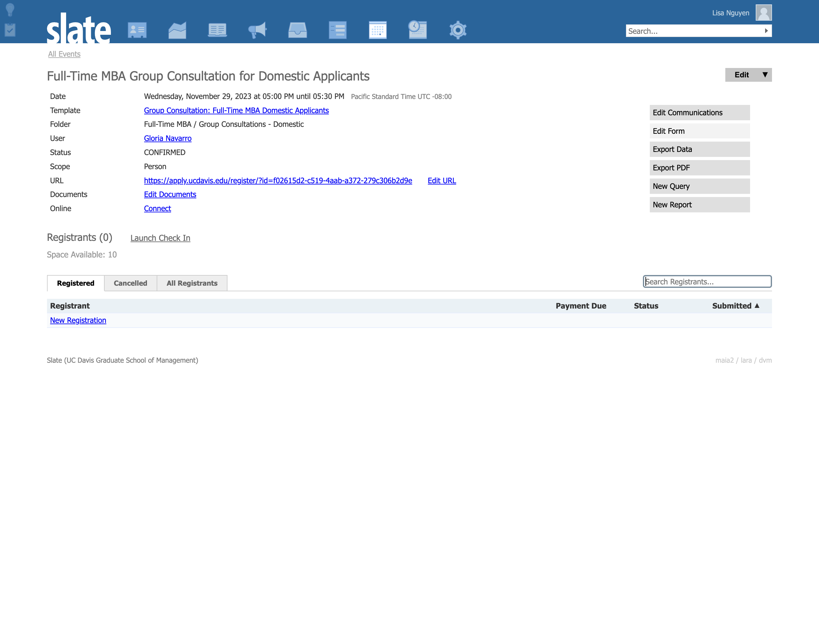Switch to the All Registrants tab

pos(192,283)
